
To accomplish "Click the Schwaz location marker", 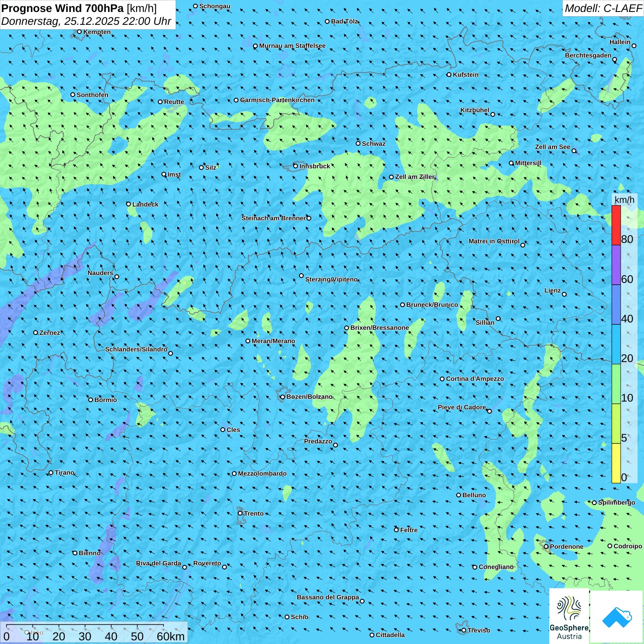I will 358,144.
